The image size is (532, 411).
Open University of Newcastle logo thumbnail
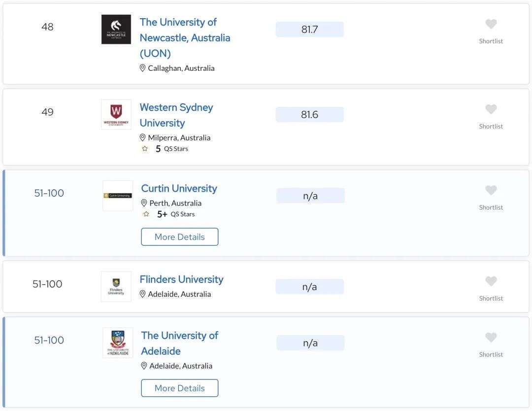tap(116, 29)
